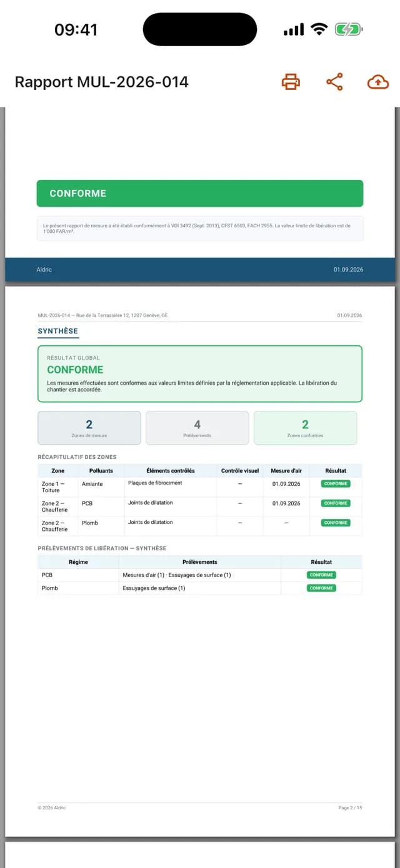Viewport: 400px width, 868px height.
Task: Tap the MUL-2026-014 address header line
Action: (x=102, y=315)
